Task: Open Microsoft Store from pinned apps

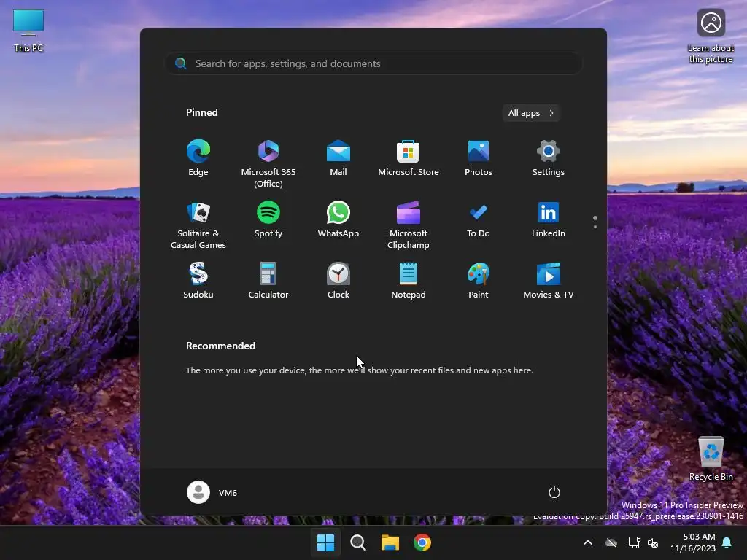Action: (x=409, y=159)
